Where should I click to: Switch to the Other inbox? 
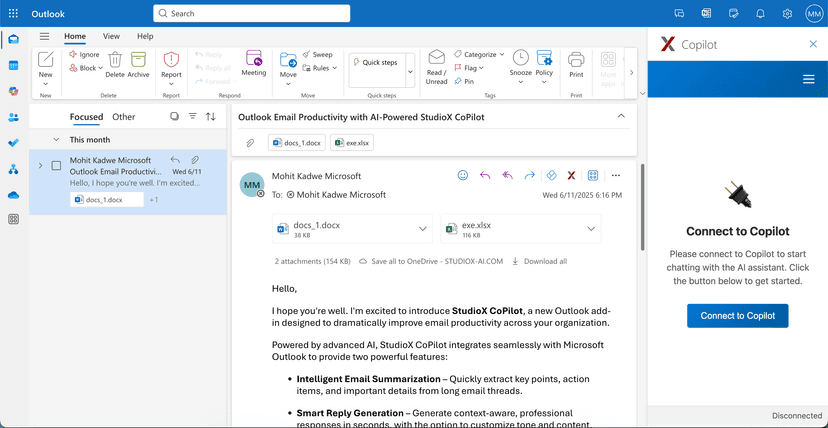pyautogui.click(x=123, y=117)
